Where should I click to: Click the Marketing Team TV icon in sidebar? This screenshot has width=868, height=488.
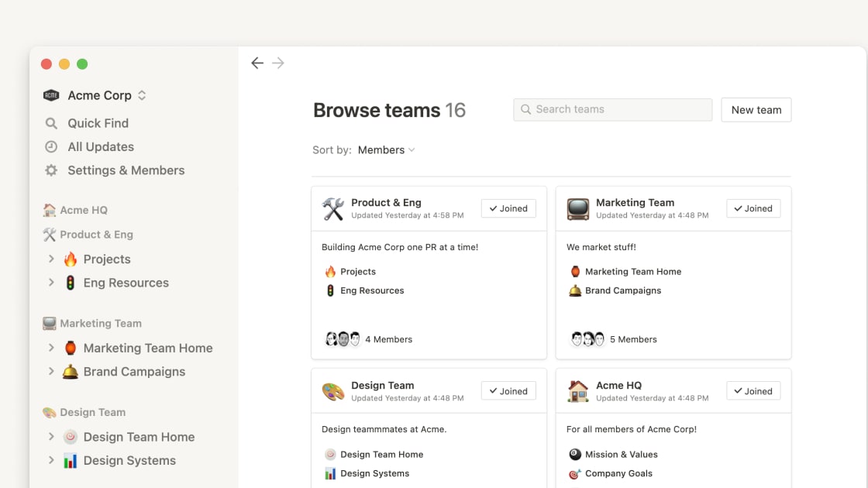[x=50, y=323]
